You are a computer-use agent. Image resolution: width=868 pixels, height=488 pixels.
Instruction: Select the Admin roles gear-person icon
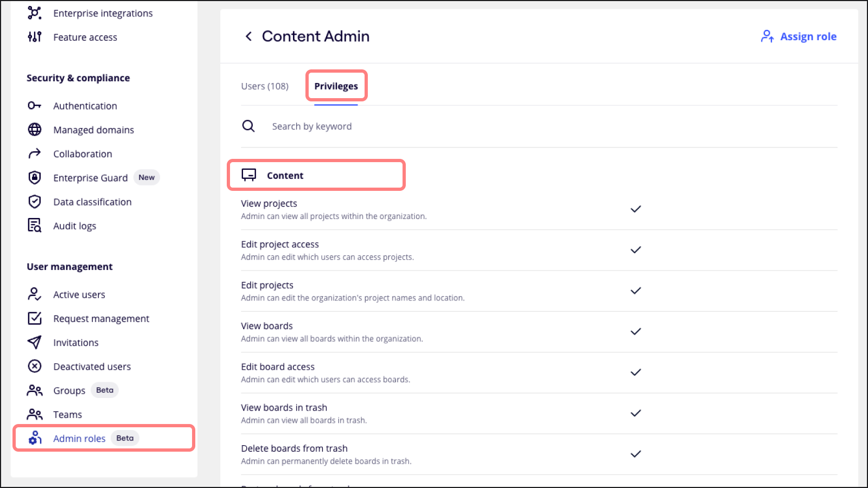tap(35, 438)
